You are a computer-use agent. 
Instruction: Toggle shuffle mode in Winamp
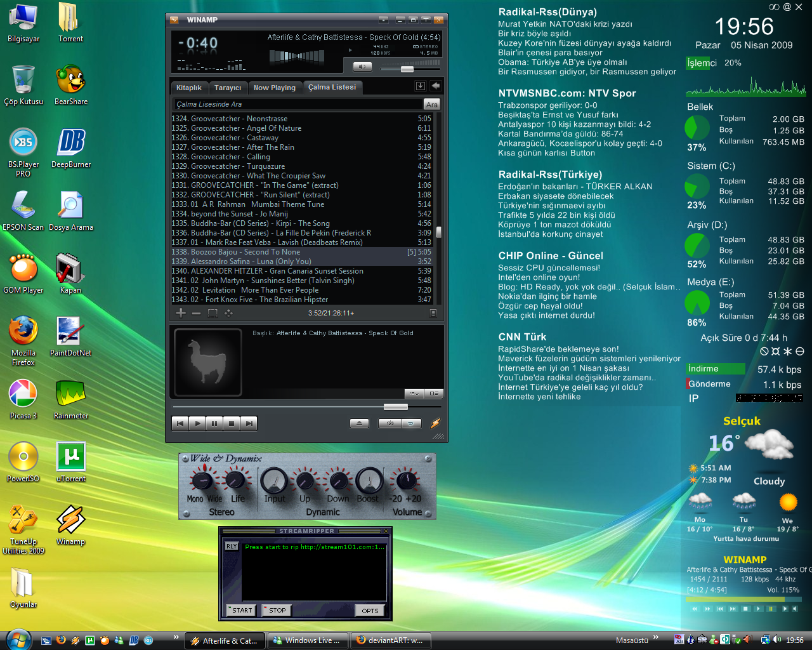[x=390, y=423]
